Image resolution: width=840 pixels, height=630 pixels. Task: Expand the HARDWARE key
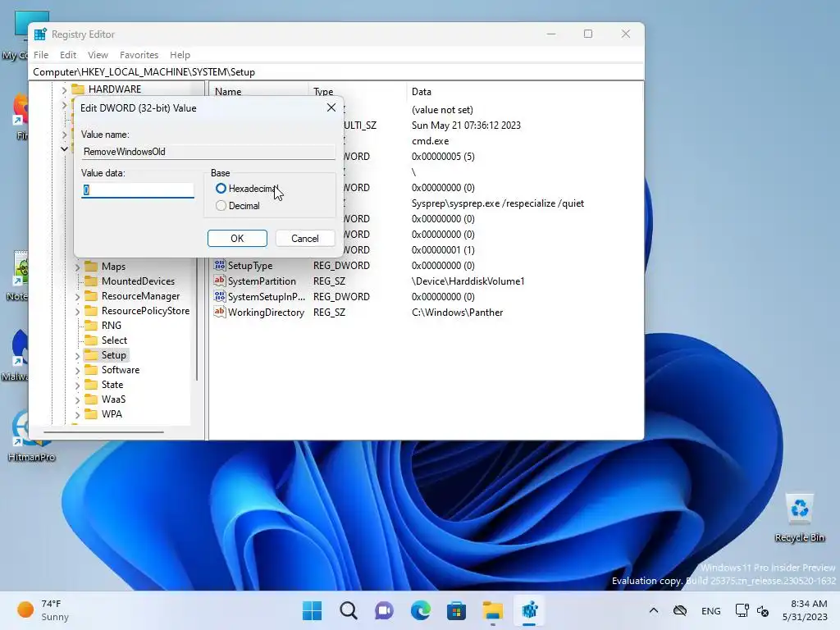pyautogui.click(x=64, y=89)
